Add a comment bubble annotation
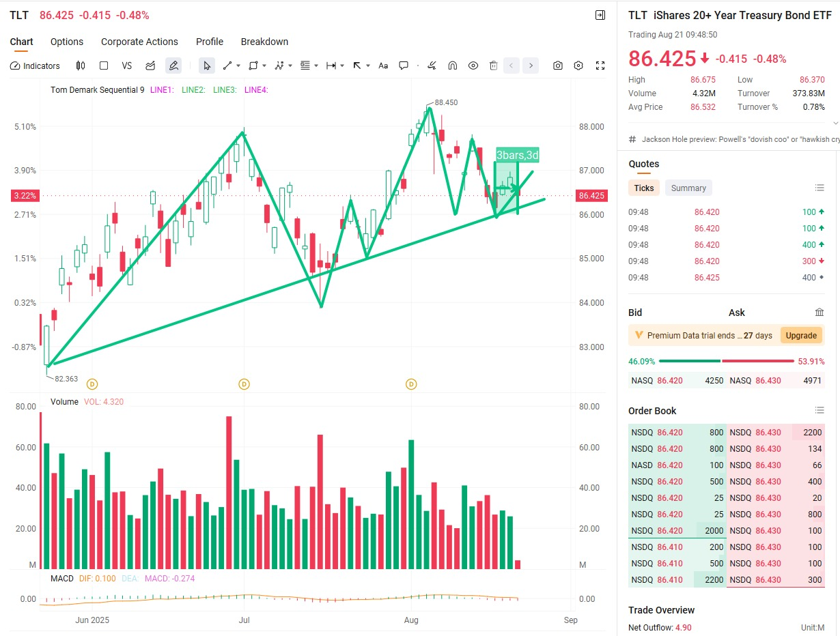Viewport: 840px width, 636px height. 404,66
